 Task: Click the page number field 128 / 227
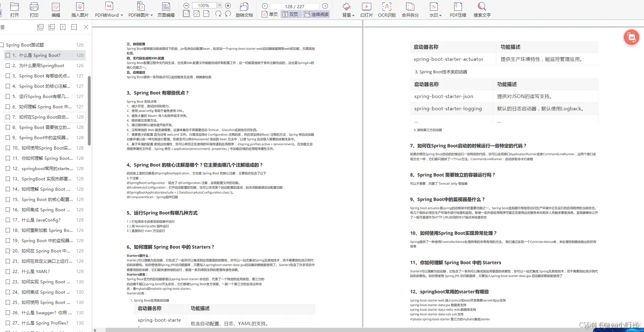point(295,6)
